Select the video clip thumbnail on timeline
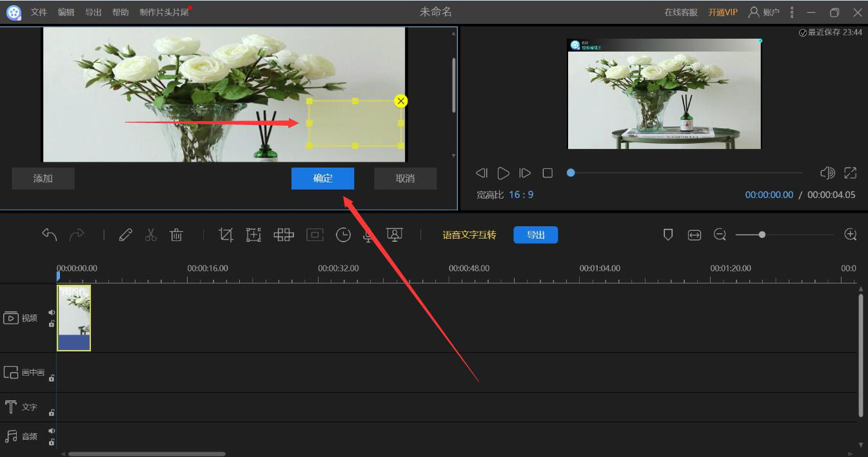 (74, 318)
